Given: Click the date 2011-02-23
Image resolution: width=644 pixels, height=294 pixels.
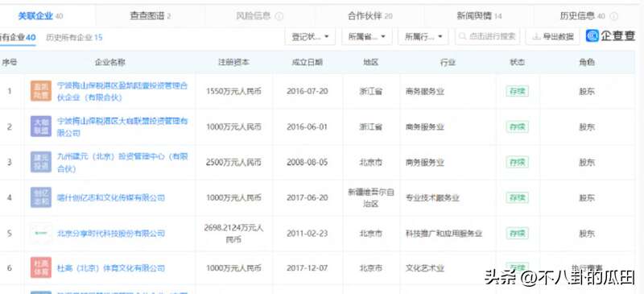Looking at the screenshot, I should tap(308, 234).
